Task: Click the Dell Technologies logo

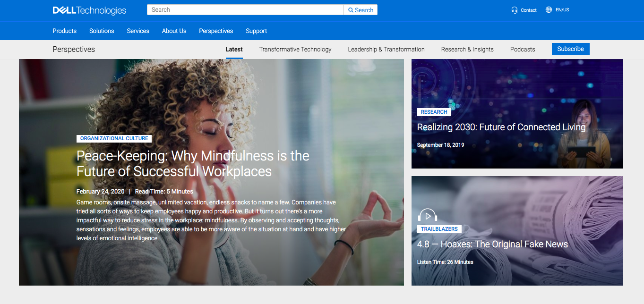Action: click(89, 10)
